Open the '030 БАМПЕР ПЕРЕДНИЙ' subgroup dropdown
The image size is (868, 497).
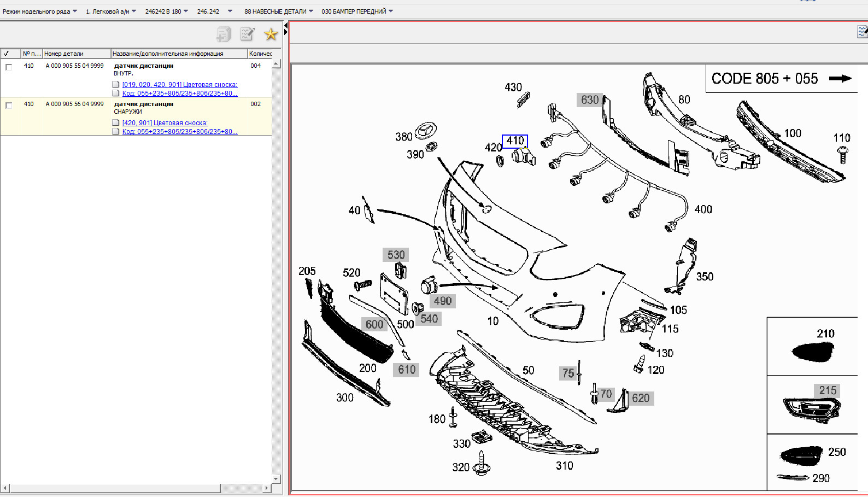[x=357, y=11]
